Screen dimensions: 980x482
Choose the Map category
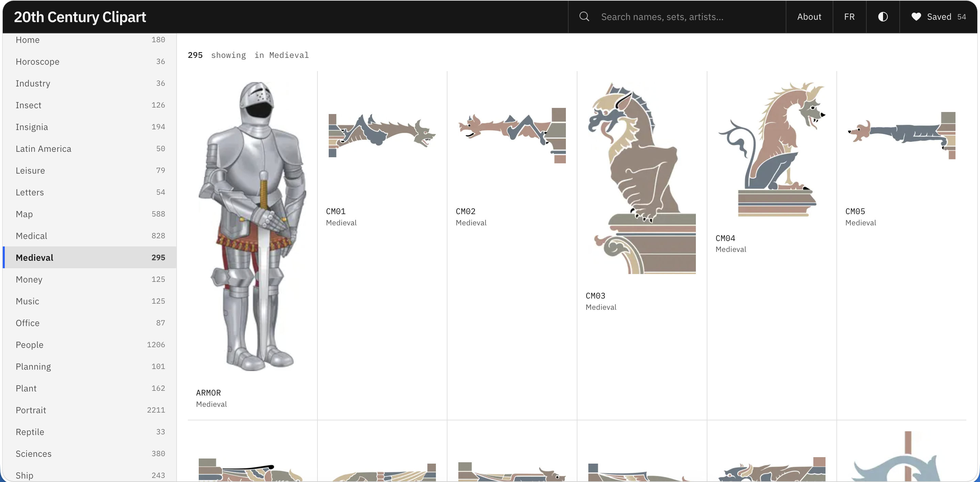tap(90, 214)
